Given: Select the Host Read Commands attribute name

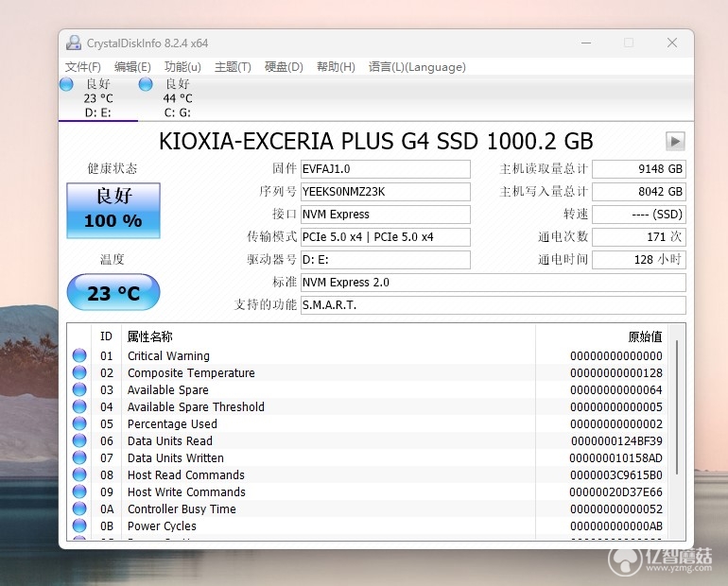Looking at the screenshot, I should coord(185,475).
